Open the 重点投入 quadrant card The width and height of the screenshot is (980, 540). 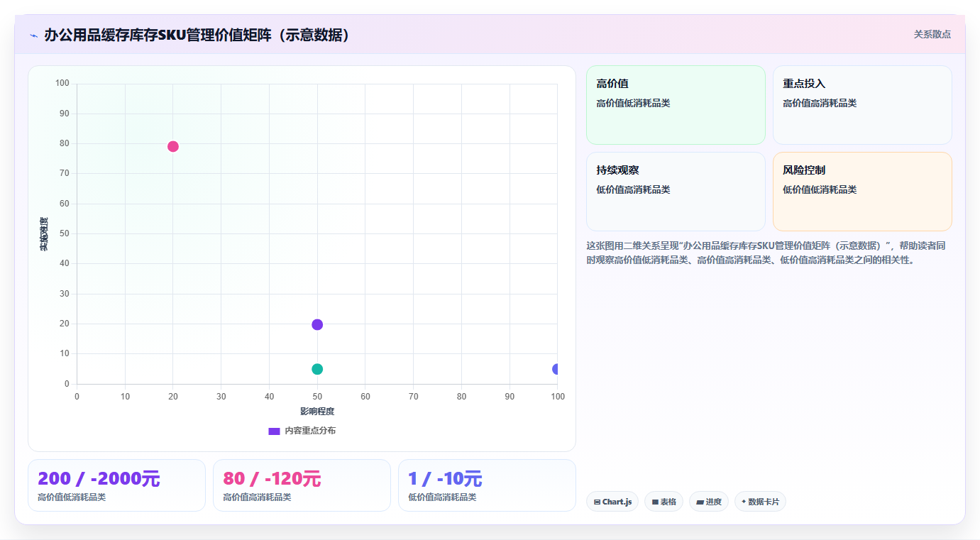point(862,105)
